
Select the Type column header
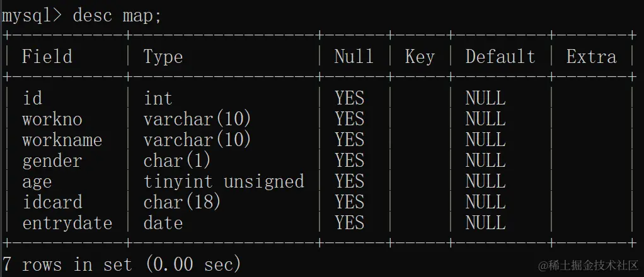pyautogui.click(x=163, y=57)
